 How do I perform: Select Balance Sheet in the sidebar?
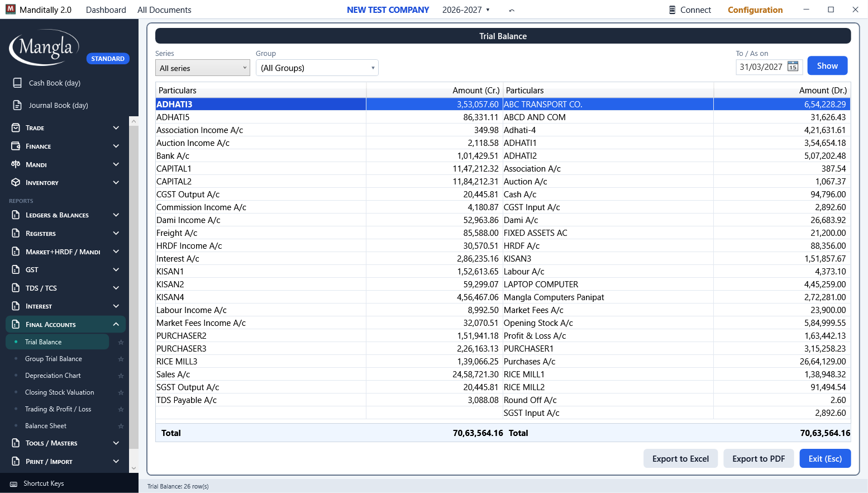point(46,426)
